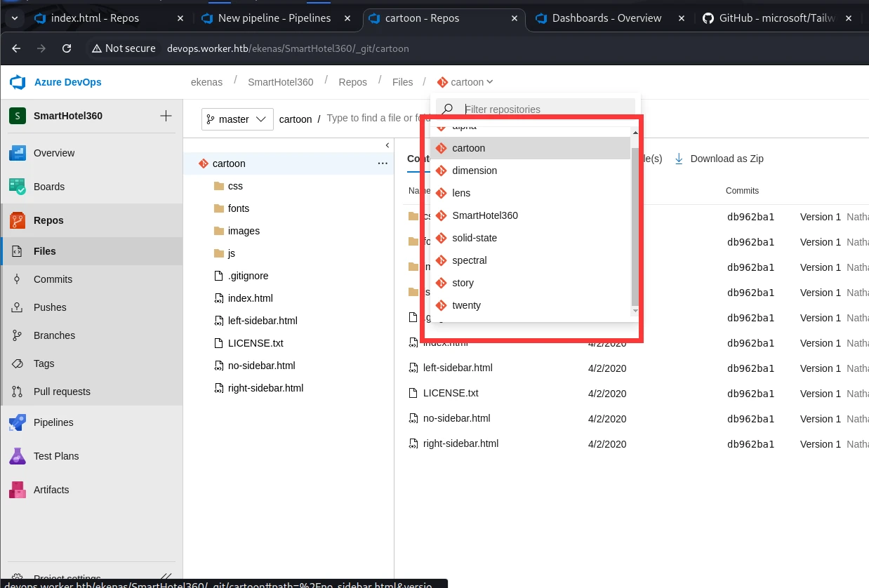Select story repository from the list

tap(530, 283)
